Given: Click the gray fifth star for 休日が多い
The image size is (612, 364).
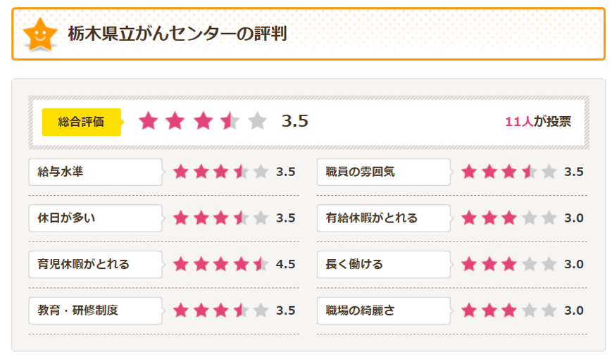Looking at the screenshot, I should (261, 218).
